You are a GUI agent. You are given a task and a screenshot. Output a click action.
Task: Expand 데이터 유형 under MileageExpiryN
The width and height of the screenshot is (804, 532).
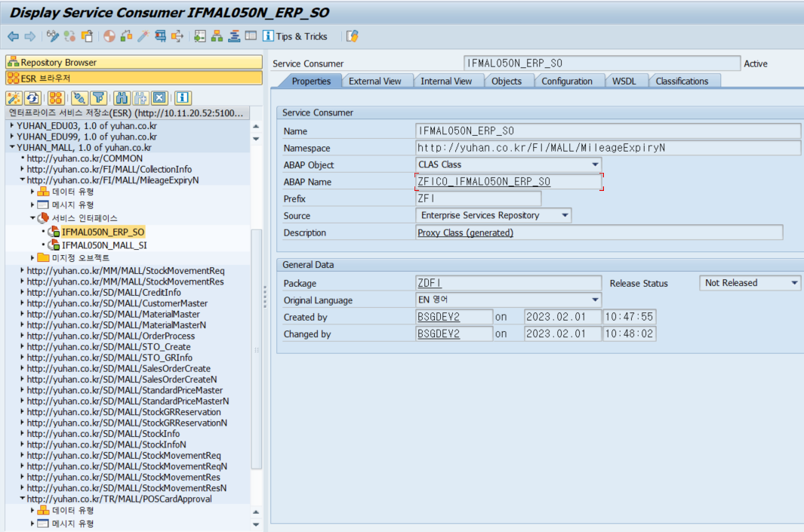[x=32, y=192]
